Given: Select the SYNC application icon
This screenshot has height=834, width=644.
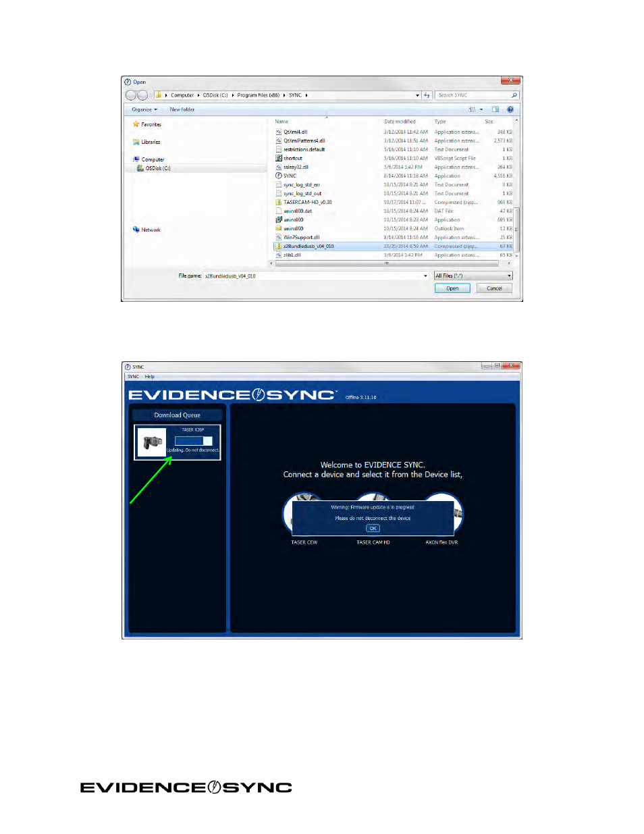Looking at the screenshot, I should [278, 176].
